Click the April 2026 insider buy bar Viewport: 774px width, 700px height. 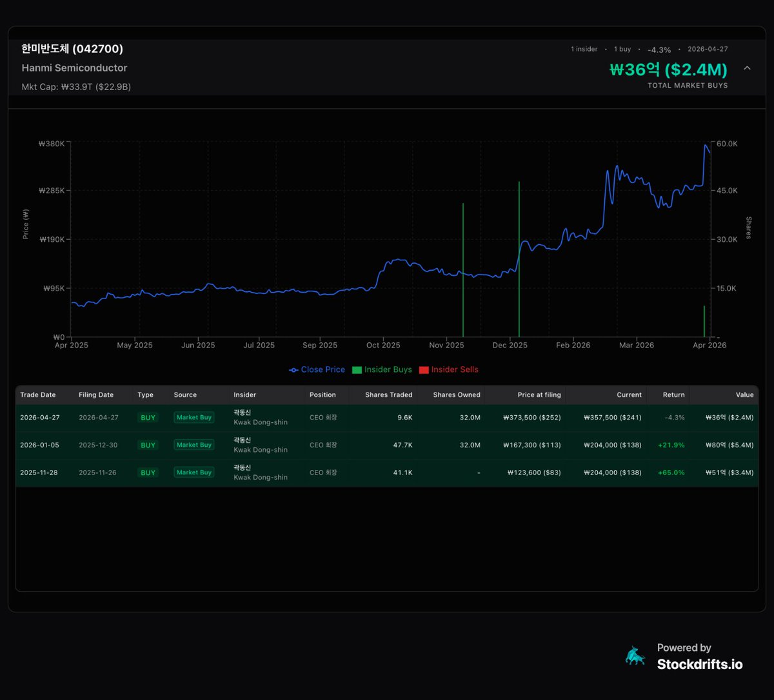coord(704,322)
